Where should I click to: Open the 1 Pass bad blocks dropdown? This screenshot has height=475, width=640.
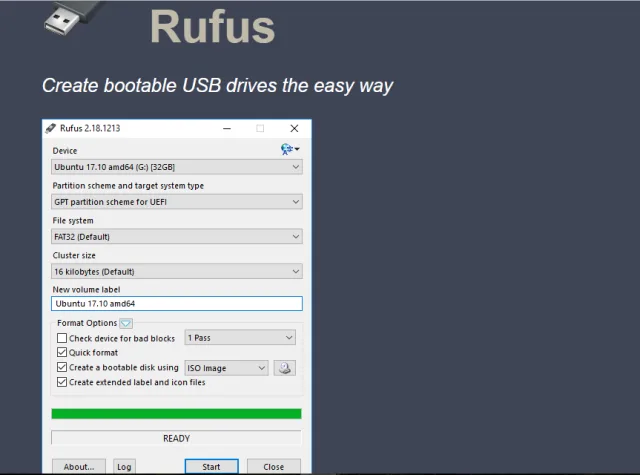(240, 338)
